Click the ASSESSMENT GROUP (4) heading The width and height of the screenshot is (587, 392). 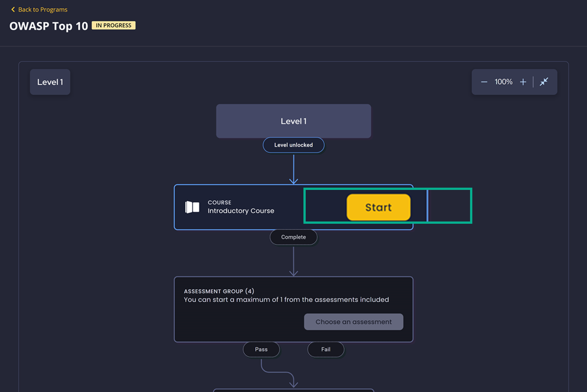(219, 291)
